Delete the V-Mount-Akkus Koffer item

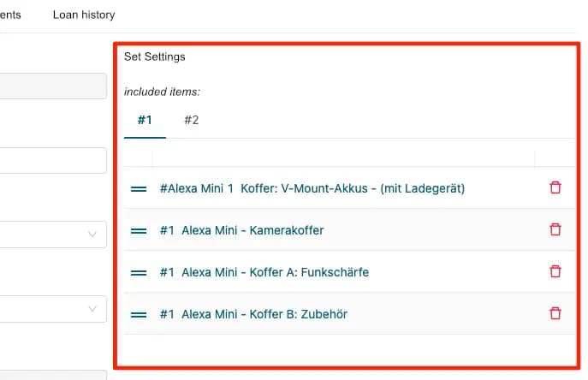pos(555,187)
